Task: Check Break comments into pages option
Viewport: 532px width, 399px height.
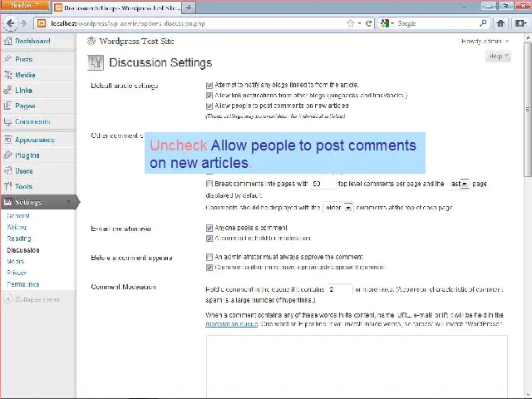Action: [209, 184]
